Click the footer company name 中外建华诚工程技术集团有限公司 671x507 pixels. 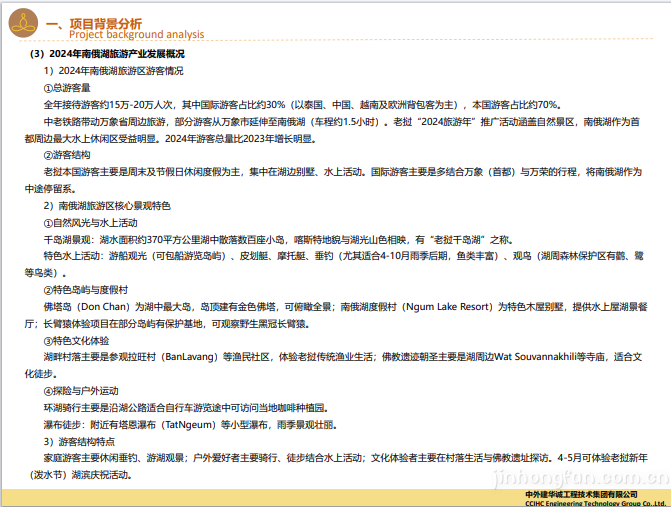(595, 493)
